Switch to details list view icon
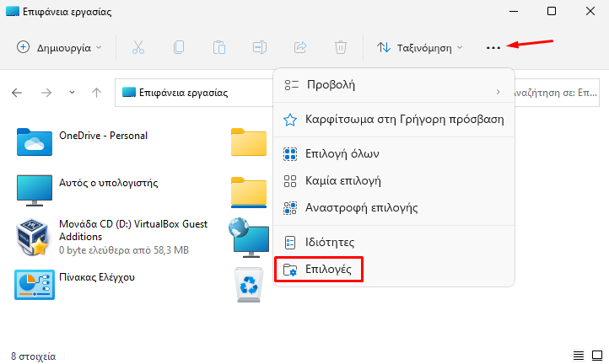The image size is (609, 364). click(x=579, y=355)
